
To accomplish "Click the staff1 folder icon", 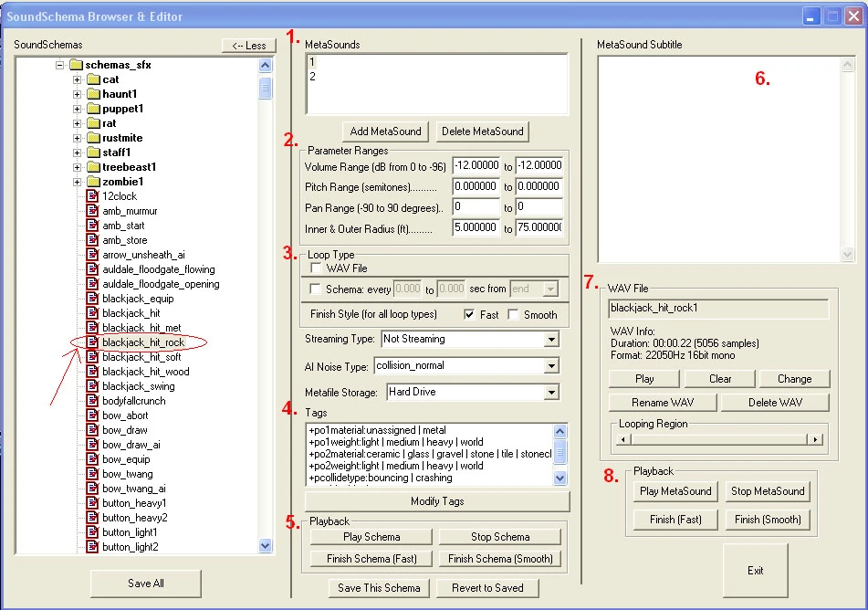I will pos(93,152).
